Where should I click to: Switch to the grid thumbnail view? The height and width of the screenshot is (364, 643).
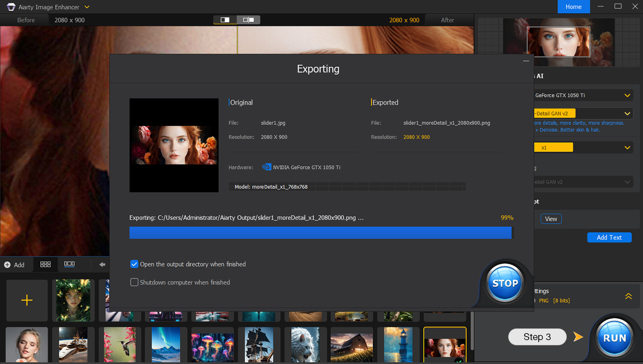[x=45, y=264]
